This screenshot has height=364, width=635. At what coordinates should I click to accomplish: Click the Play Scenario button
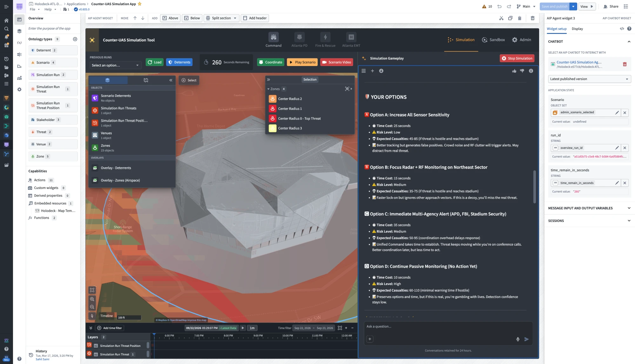[x=302, y=62]
